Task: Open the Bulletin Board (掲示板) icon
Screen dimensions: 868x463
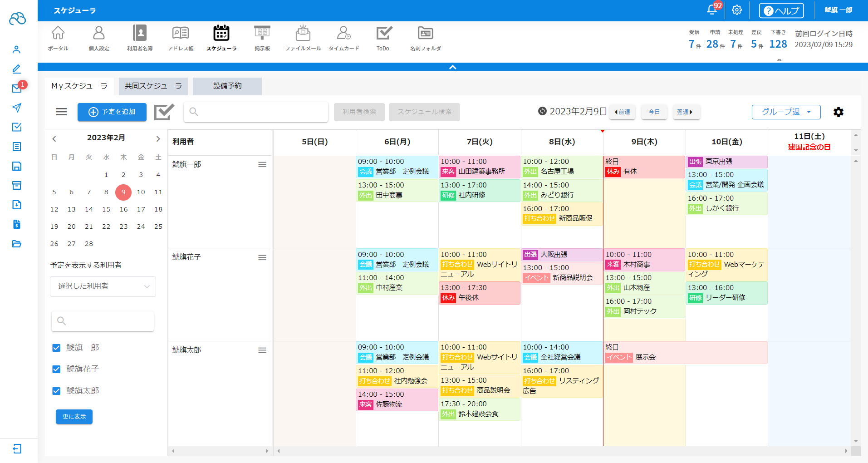Action: 262,38
